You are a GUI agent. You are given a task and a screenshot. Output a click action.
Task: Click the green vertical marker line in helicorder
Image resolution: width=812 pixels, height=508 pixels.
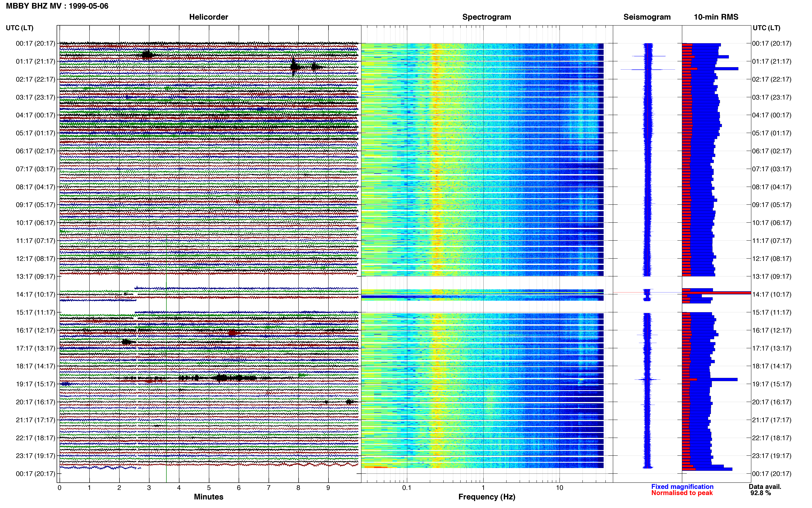coord(166,358)
